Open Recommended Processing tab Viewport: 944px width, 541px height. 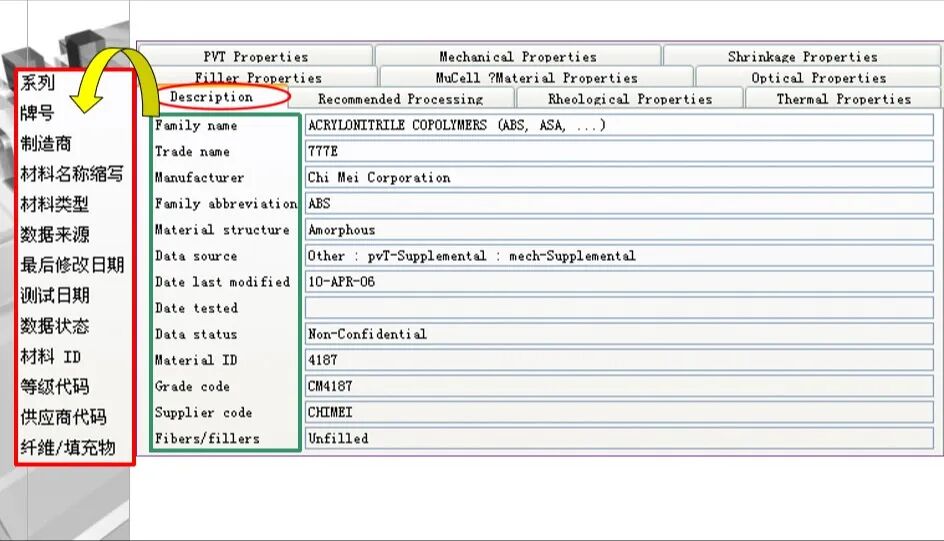pyautogui.click(x=400, y=99)
